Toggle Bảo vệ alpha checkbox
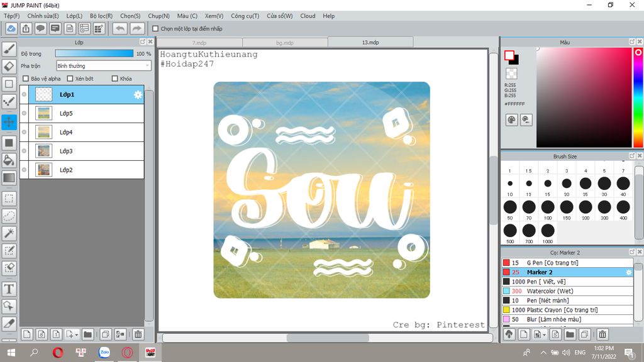 [x=26, y=79]
